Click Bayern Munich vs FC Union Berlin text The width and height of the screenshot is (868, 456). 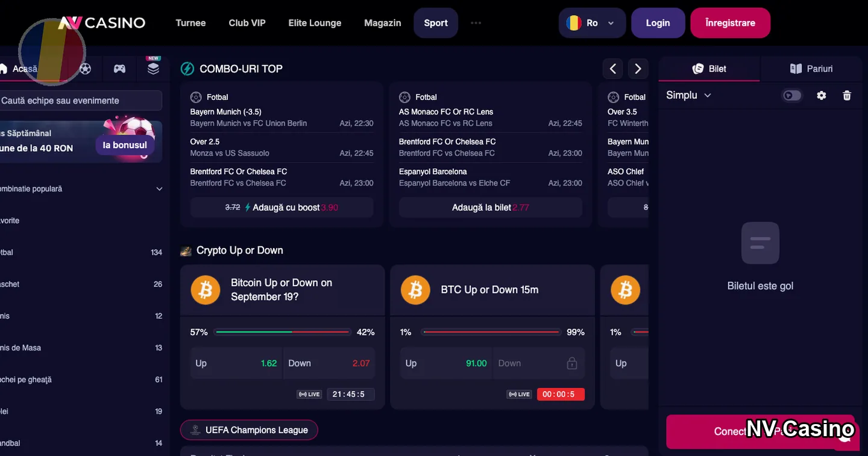pyautogui.click(x=248, y=123)
